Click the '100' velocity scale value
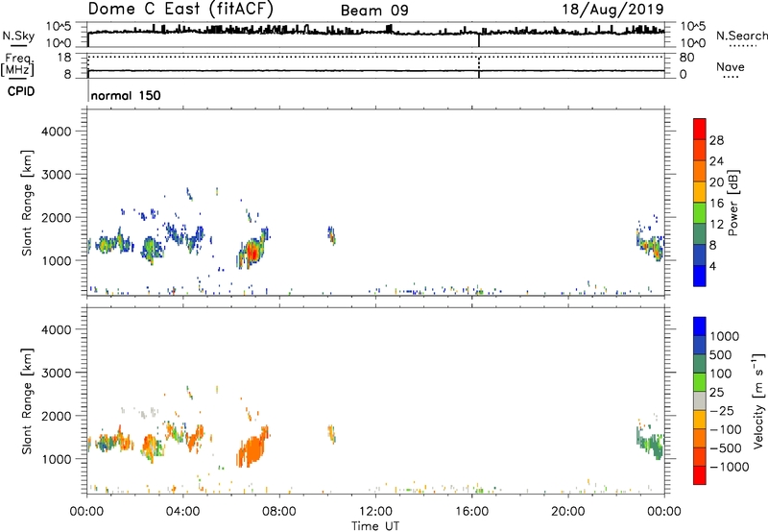 pyautogui.click(x=720, y=374)
